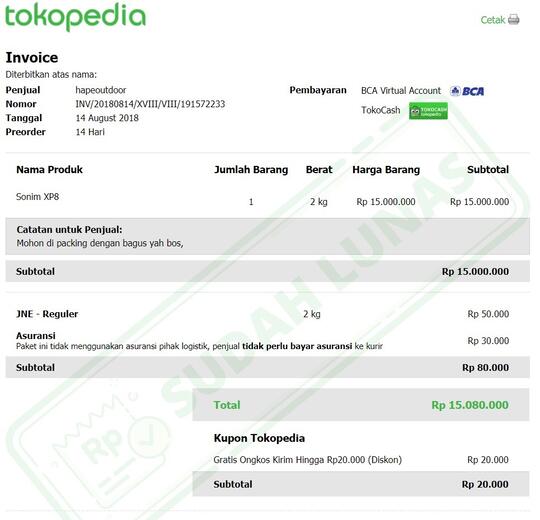Screen dimensions: 540x520
Task: Click bold product subtotal Rp 15.000.000
Action: coord(475,272)
